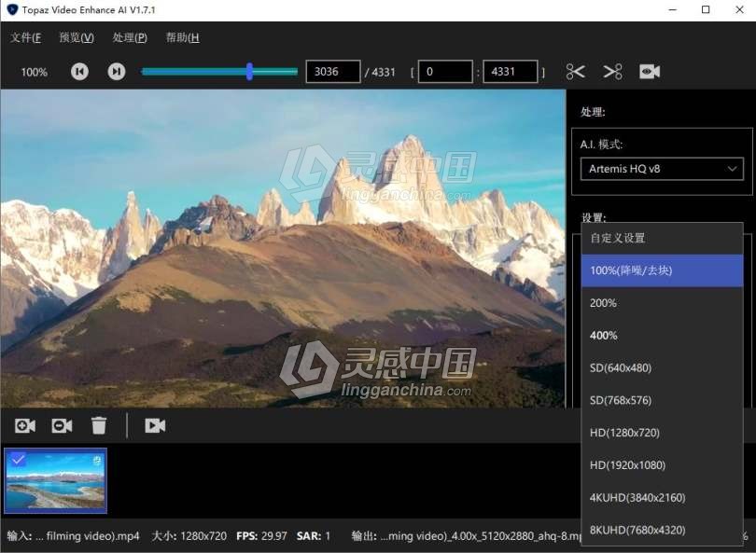Click the SAR: 1 status text
This screenshot has width=756, height=553.
(x=314, y=536)
